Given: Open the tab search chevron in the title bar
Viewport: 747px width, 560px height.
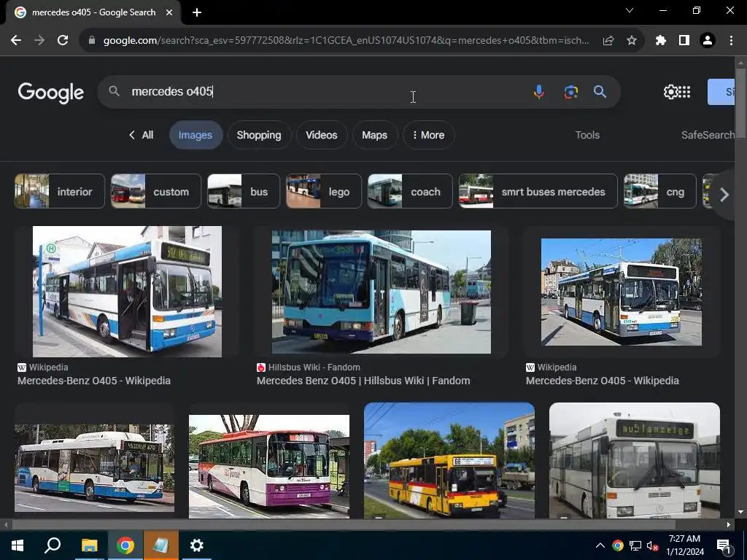Looking at the screenshot, I should coord(630,10).
